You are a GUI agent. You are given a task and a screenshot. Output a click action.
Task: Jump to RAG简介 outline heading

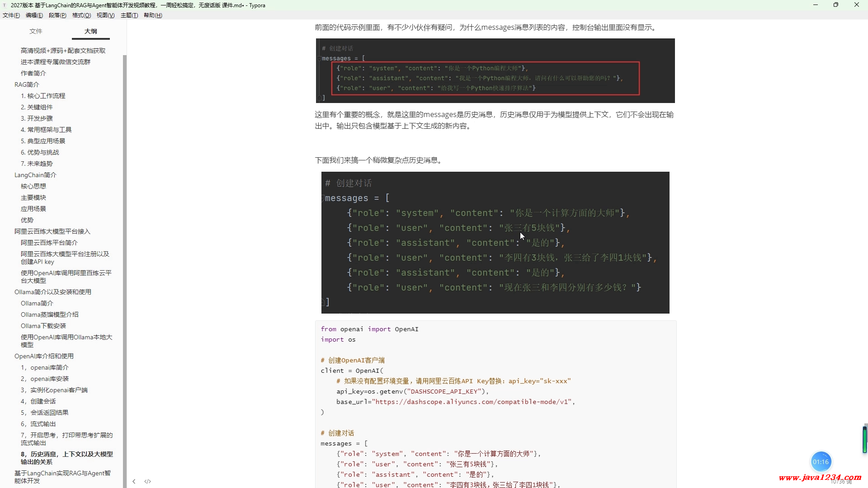(27, 84)
